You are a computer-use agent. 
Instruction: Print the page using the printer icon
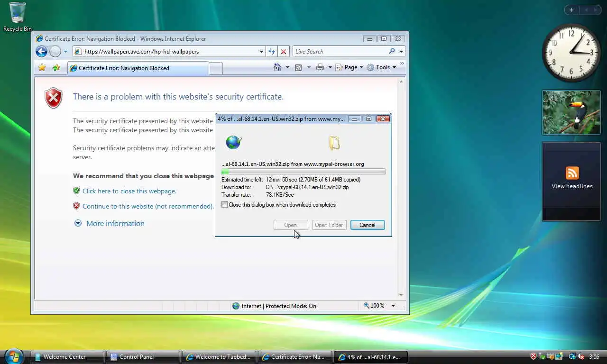[x=320, y=67]
